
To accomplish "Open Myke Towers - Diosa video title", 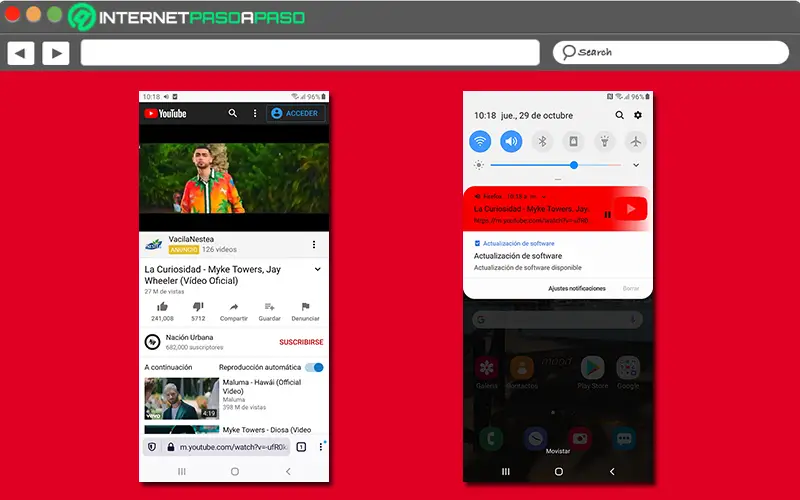I will click(x=267, y=430).
